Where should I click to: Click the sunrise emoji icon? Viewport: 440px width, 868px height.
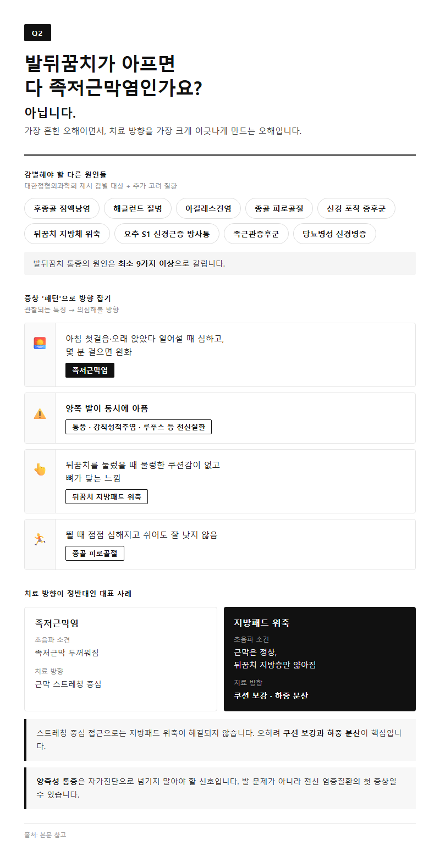[40, 343]
